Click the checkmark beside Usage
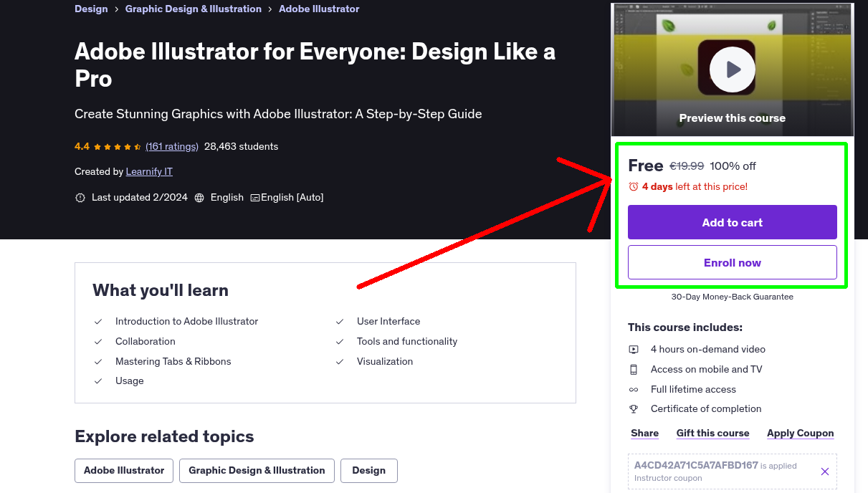868x493 pixels. pos(98,381)
